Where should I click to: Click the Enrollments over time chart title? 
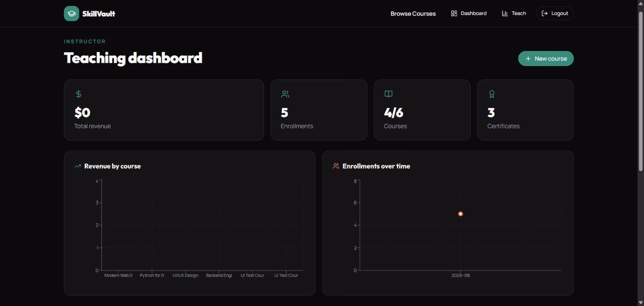point(376,166)
